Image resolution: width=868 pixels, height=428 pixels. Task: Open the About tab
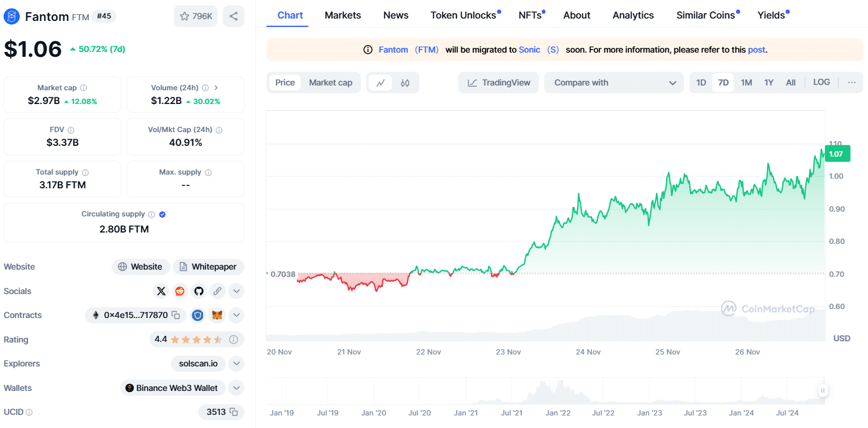click(577, 15)
